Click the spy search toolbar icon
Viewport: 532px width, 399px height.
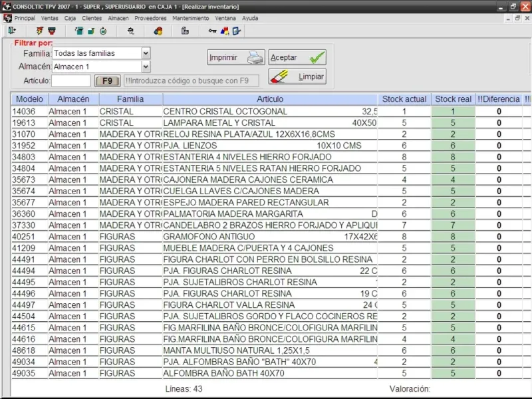pos(130,31)
